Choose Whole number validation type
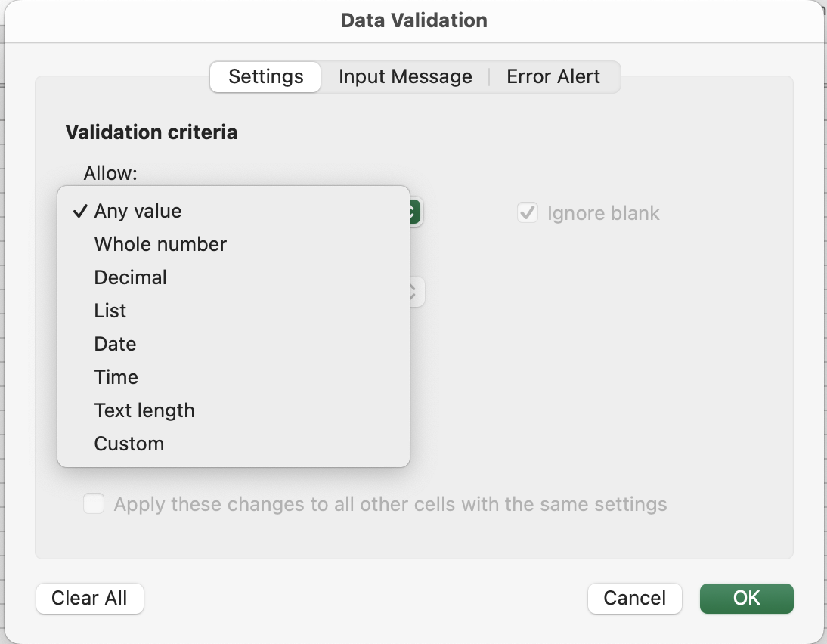 tap(160, 244)
